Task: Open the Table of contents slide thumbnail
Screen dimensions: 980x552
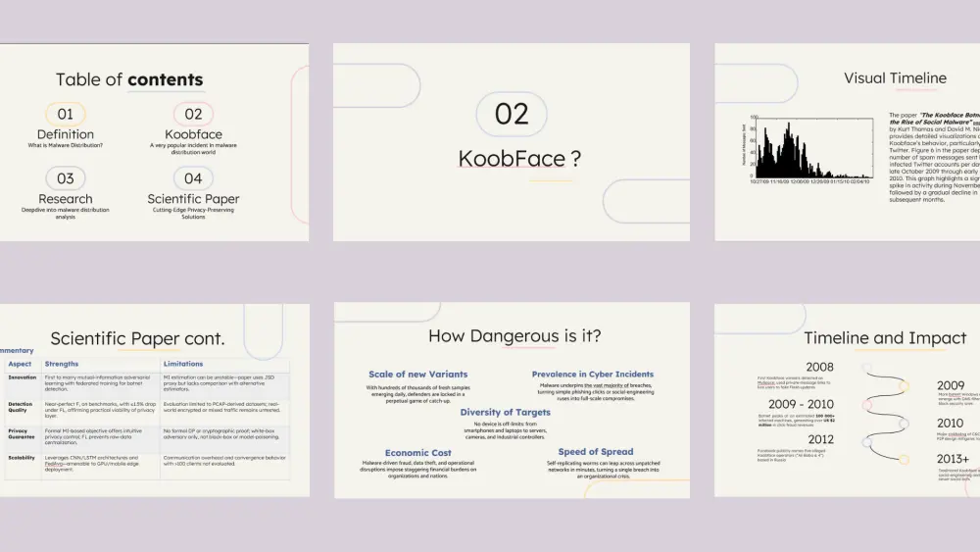Action: (155, 142)
